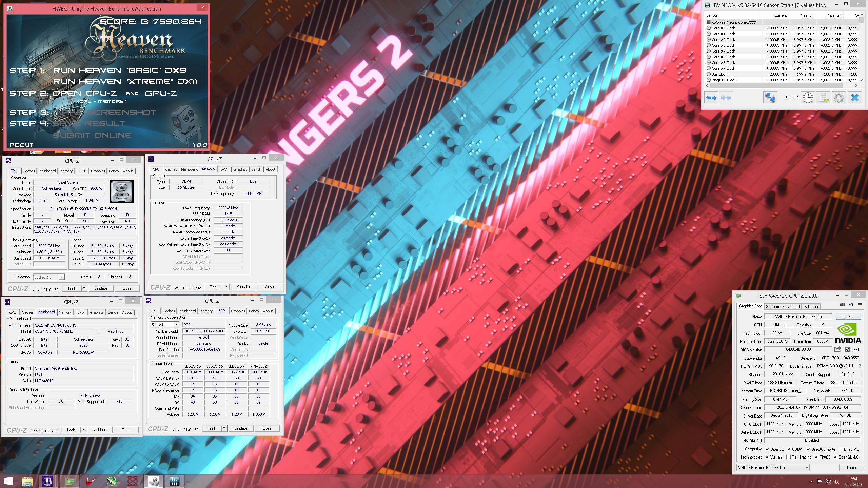Open Tools dropdown arrow in Memory tab window
The height and width of the screenshot is (488, 868).
(226, 287)
